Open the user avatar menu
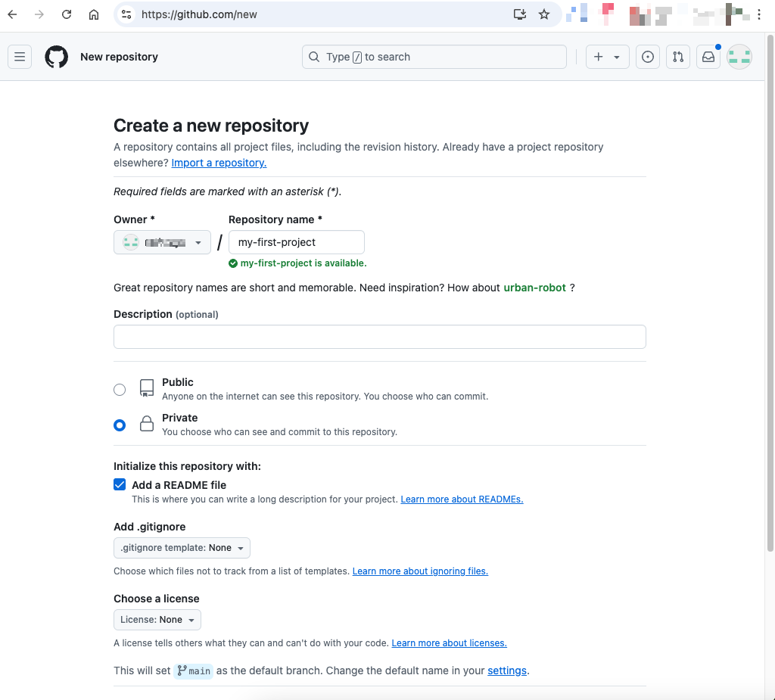 click(739, 57)
